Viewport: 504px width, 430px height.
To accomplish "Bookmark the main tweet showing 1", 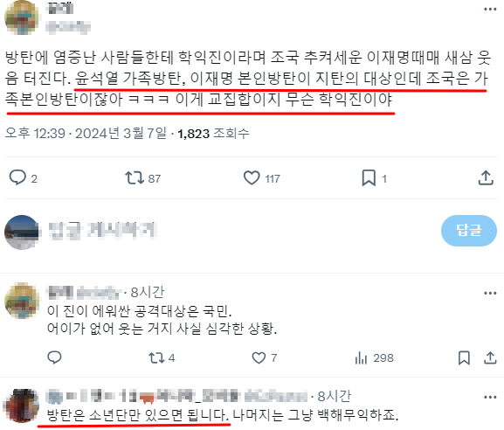I will pos(369,177).
